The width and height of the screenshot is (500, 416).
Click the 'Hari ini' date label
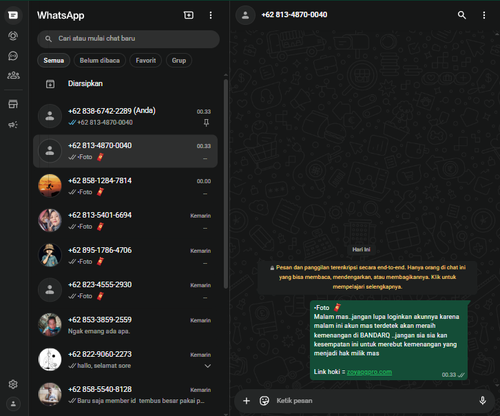(361, 250)
